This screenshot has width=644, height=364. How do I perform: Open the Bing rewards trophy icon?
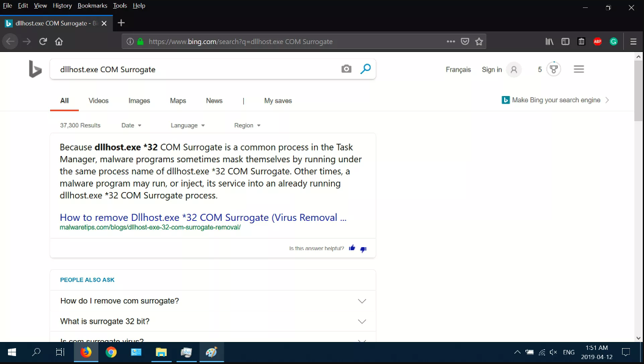554,69
